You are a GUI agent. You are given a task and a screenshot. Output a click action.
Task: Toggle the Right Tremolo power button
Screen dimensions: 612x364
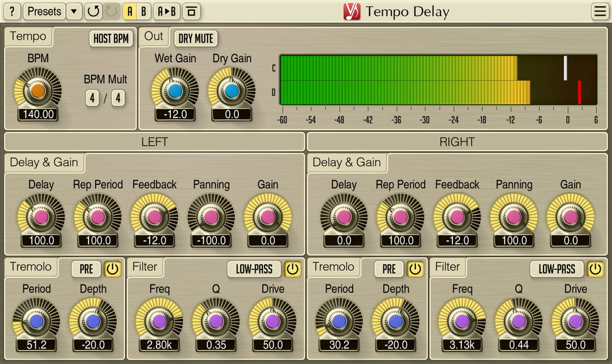click(415, 269)
